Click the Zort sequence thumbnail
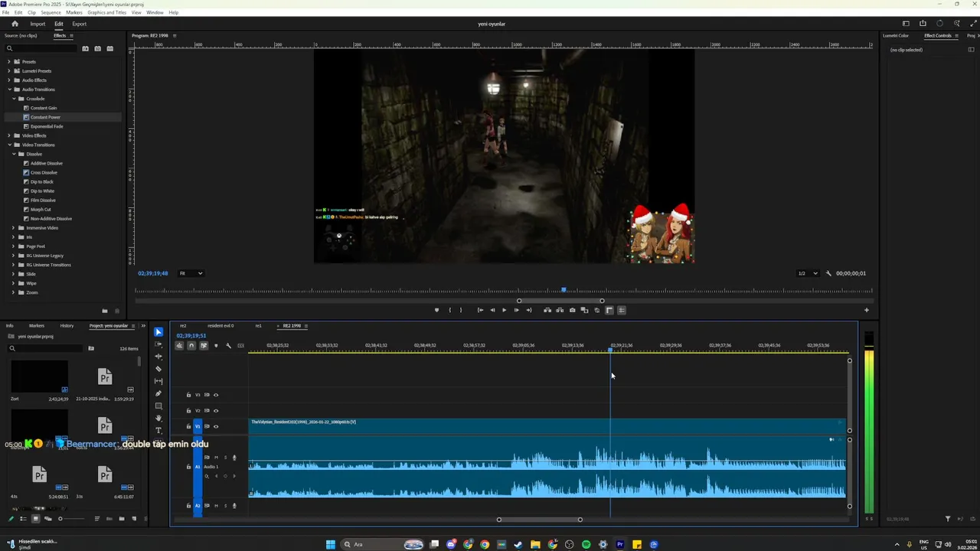 tap(39, 376)
